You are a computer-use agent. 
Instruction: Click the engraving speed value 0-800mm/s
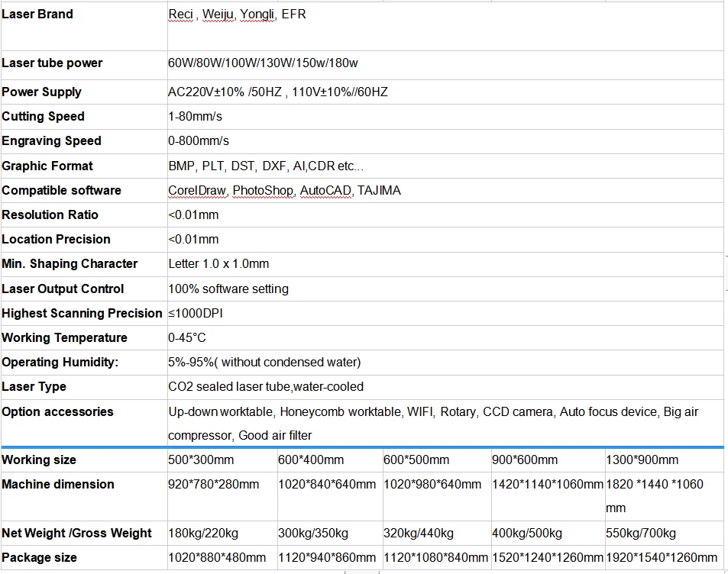tap(199, 141)
